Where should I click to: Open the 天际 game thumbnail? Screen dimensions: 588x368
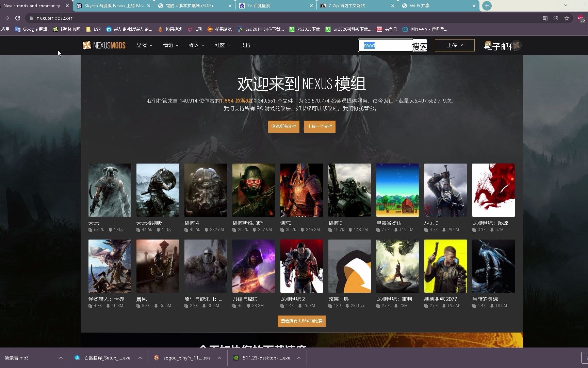click(x=110, y=190)
